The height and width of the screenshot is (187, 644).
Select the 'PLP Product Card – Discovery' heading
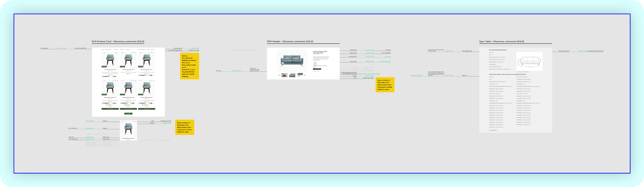tap(118, 42)
